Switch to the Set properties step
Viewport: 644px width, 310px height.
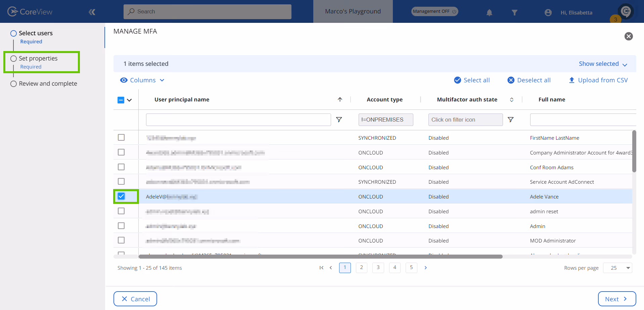pyautogui.click(x=38, y=58)
